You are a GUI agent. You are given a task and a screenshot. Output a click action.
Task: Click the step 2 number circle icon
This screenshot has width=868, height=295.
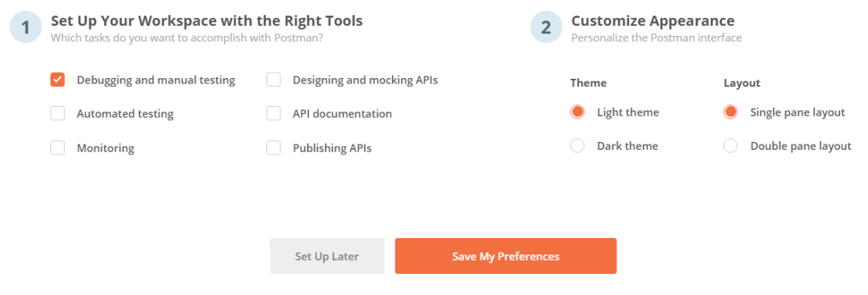click(546, 27)
